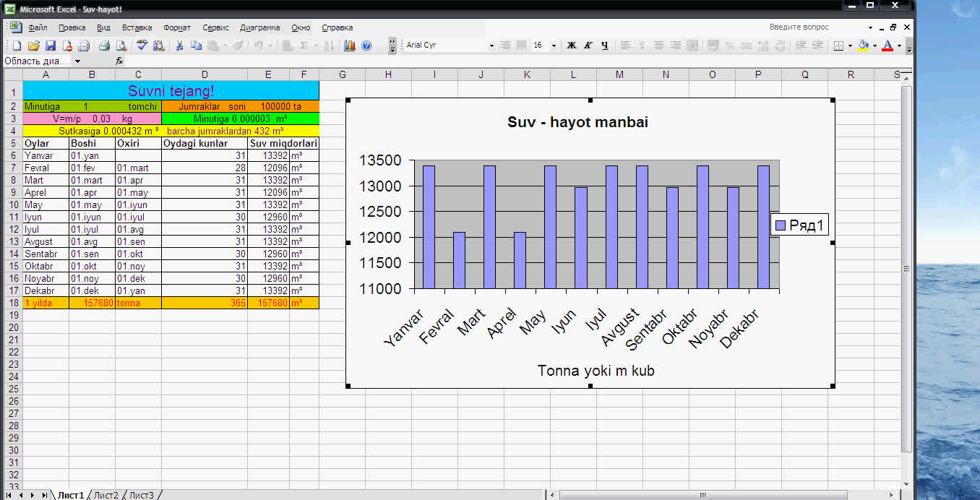This screenshot has height=500, width=980.
Task: Open the font size 16 dropdown
Action: (554, 46)
